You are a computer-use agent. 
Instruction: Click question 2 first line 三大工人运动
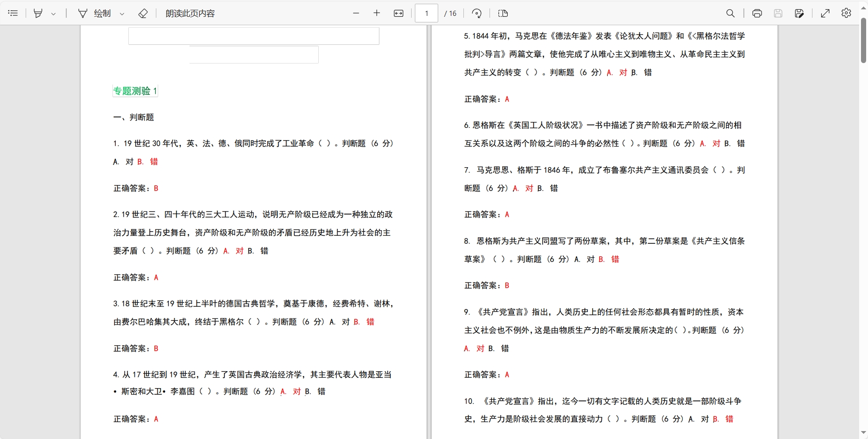(x=253, y=214)
